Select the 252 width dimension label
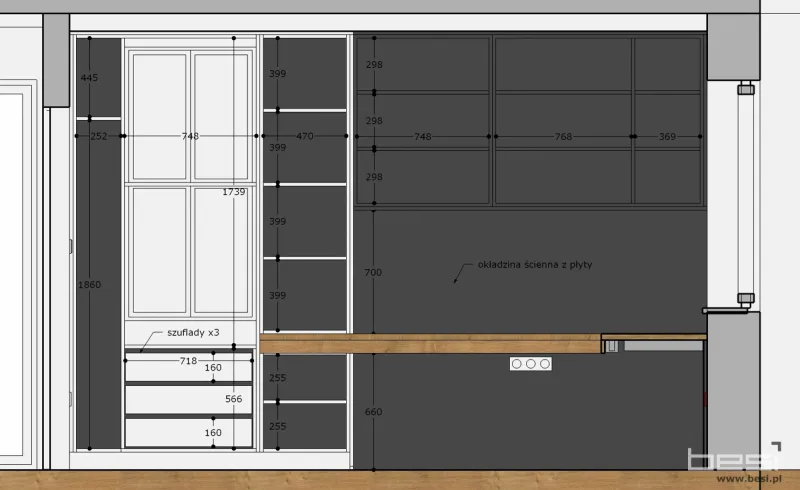800x490 pixels. point(99,136)
